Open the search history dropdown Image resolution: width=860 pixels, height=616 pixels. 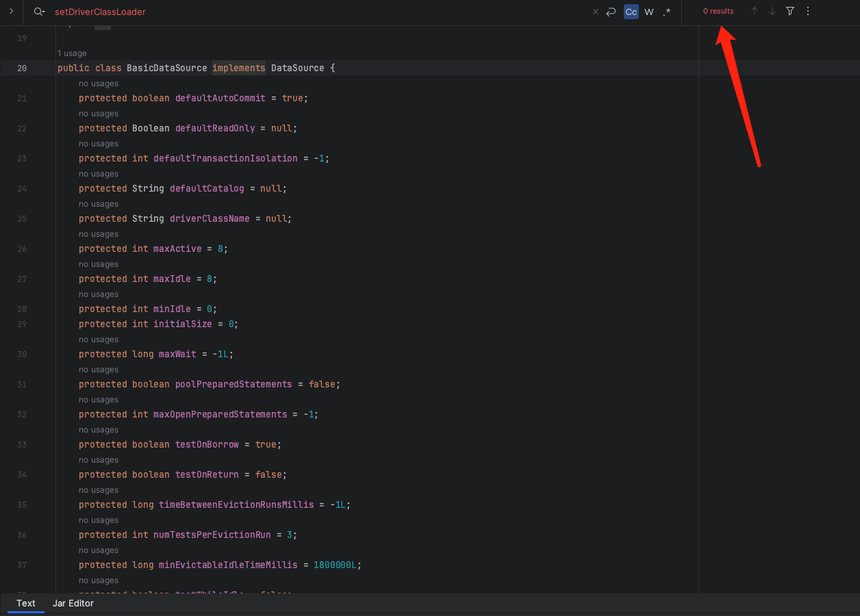click(40, 12)
